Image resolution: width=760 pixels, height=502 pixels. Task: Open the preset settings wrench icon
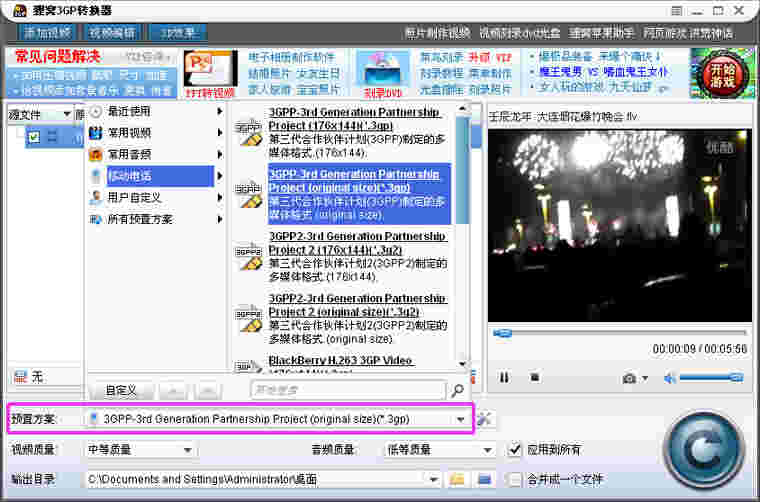485,419
